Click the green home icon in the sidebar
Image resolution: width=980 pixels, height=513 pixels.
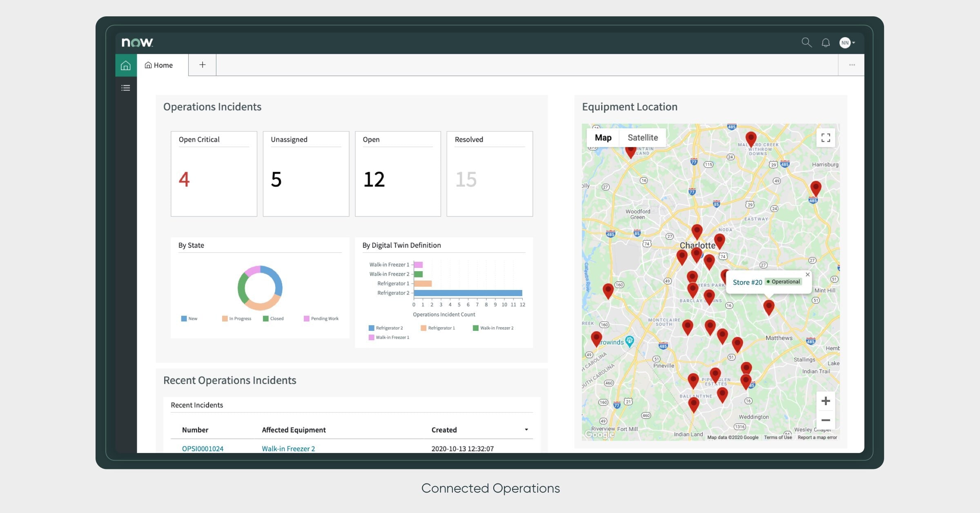tap(126, 65)
